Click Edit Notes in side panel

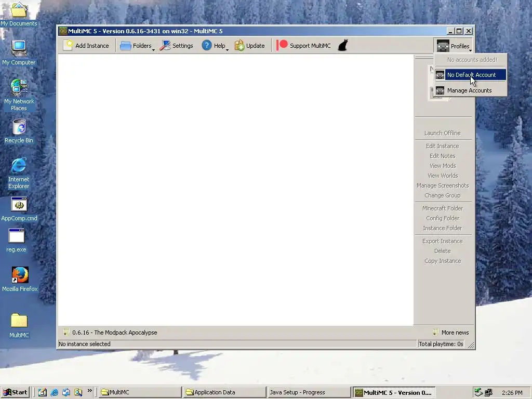point(443,156)
